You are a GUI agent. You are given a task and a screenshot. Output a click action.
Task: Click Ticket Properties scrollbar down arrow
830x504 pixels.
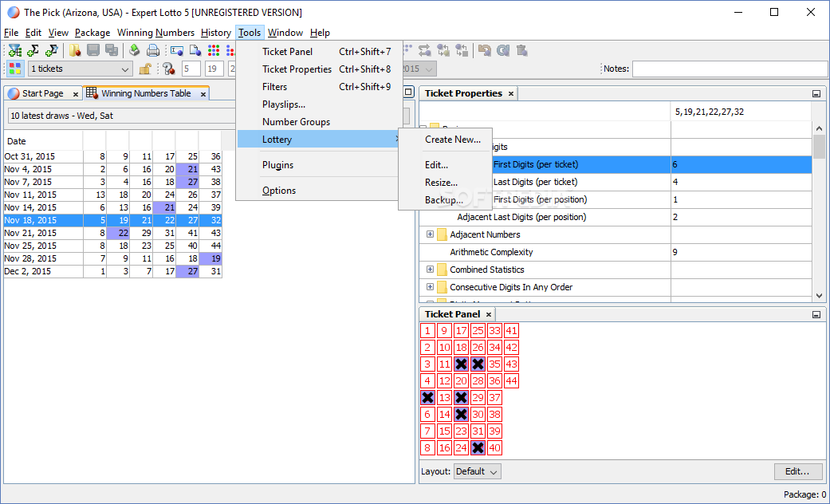819,295
